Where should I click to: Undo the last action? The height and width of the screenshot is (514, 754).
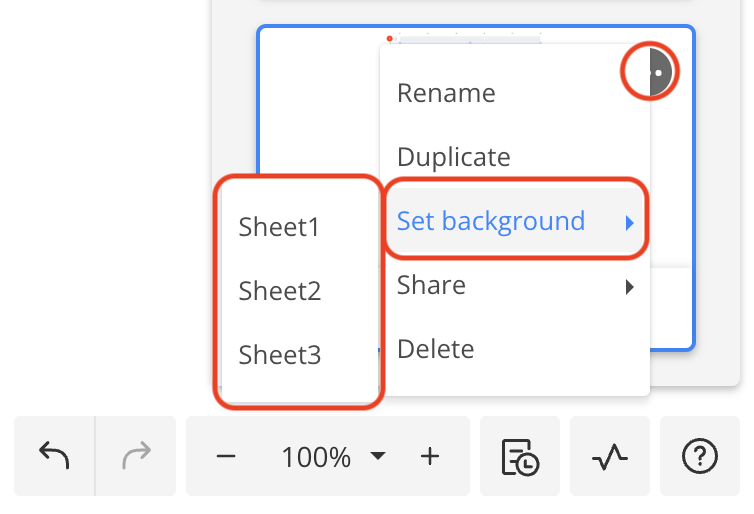pyautogui.click(x=54, y=457)
